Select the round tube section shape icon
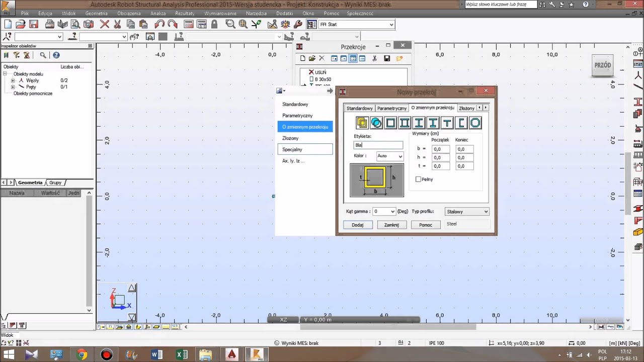The width and height of the screenshot is (644, 362). click(x=376, y=123)
